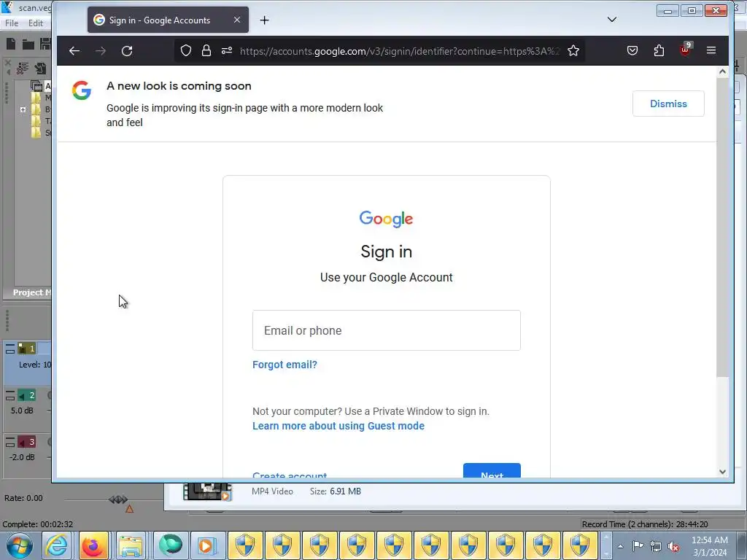Click the page scrollbar up arrow

[x=723, y=72]
